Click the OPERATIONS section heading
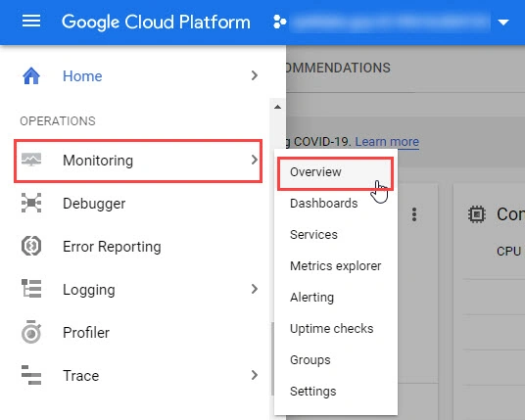This screenshot has height=420, width=525. (x=58, y=121)
